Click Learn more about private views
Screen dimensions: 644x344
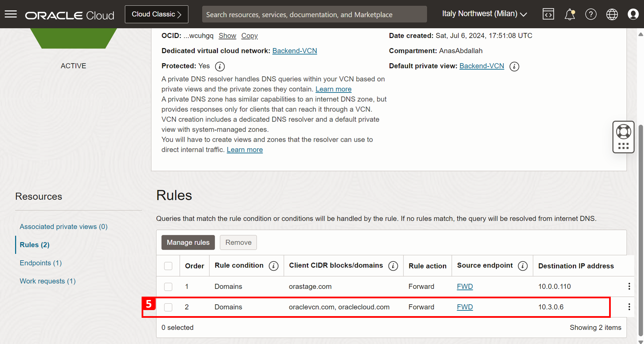(333, 89)
